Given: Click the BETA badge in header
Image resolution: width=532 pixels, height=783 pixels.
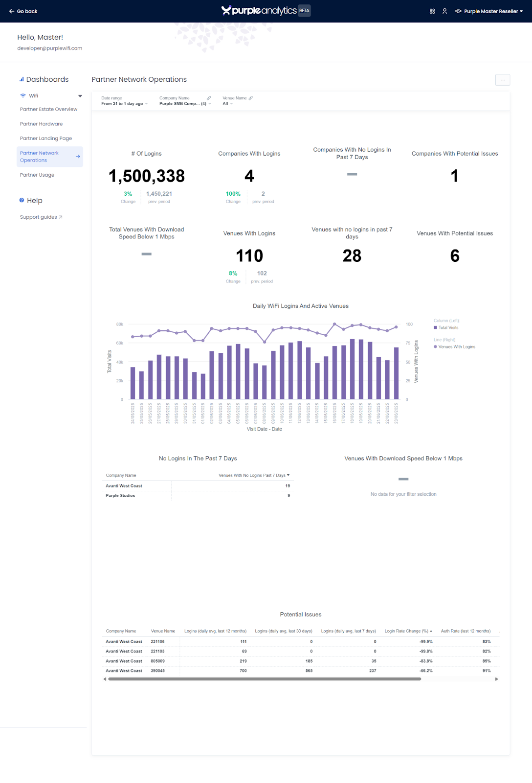Looking at the screenshot, I should click(x=305, y=11).
